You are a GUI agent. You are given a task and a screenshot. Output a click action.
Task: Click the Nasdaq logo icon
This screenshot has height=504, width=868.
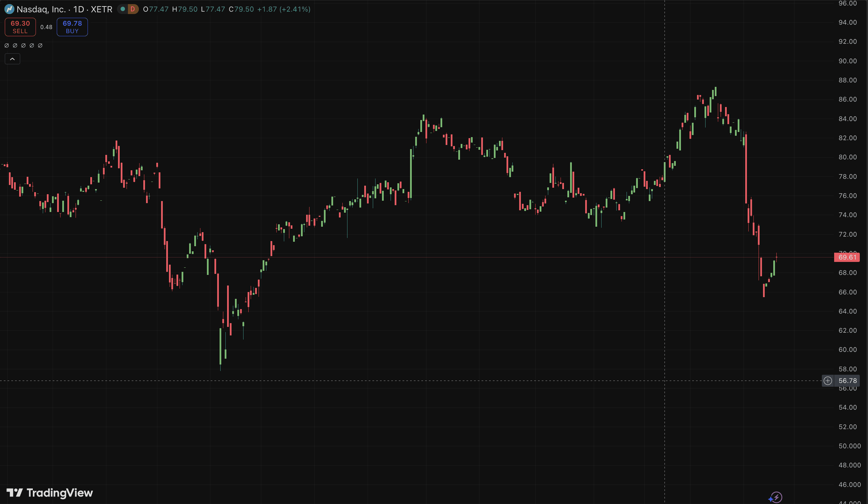pyautogui.click(x=9, y=9)
